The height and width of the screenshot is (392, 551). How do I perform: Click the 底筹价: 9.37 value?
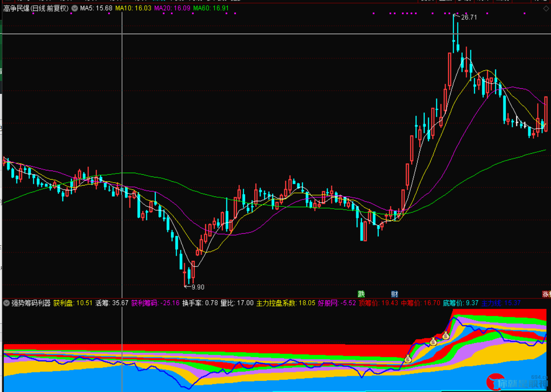coord(461,303)
